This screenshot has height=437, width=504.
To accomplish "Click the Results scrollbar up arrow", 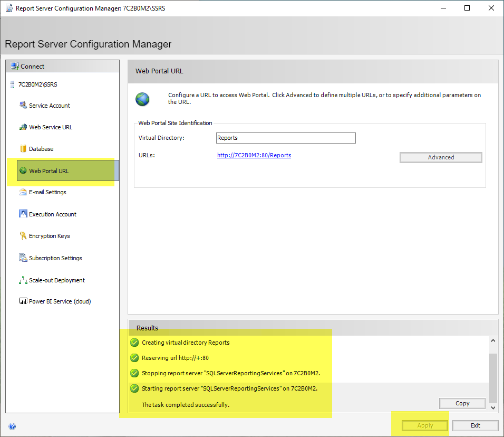I will click(x=493, y=341).
